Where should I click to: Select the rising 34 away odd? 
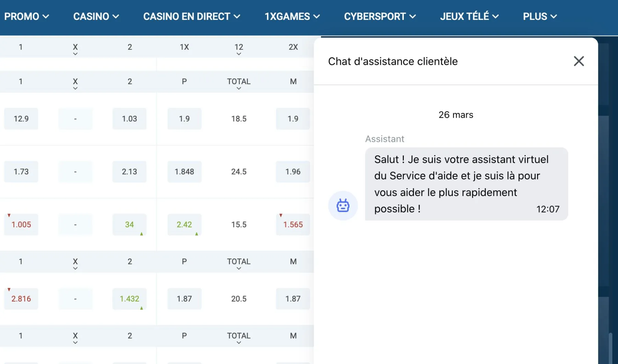click(129, 224)
